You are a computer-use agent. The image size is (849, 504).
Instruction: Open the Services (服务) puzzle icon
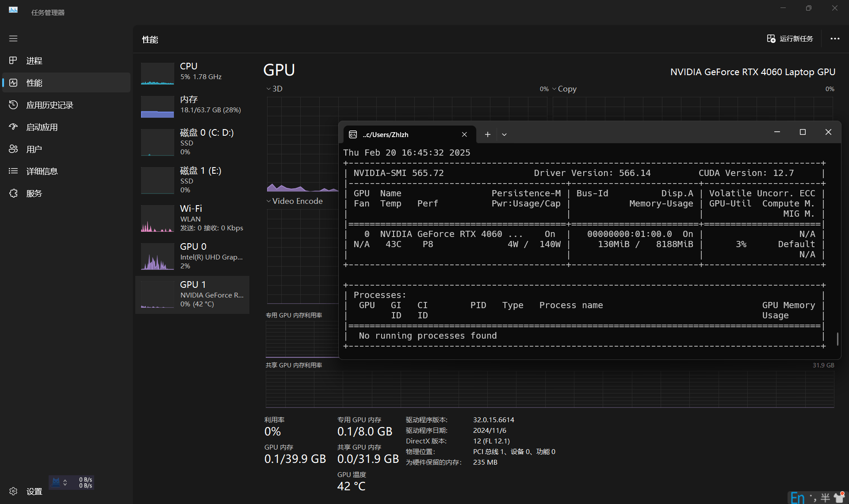[13, 193]
